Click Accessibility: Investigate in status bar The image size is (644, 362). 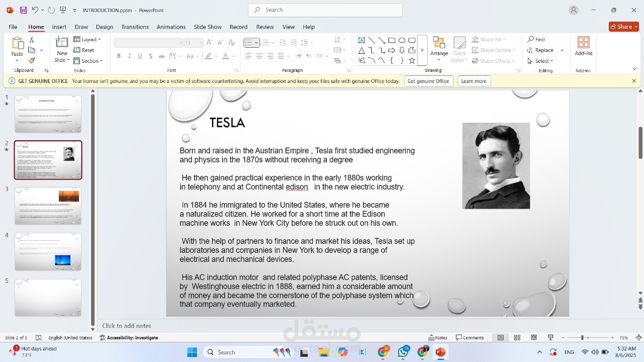[x=129, y=337]
